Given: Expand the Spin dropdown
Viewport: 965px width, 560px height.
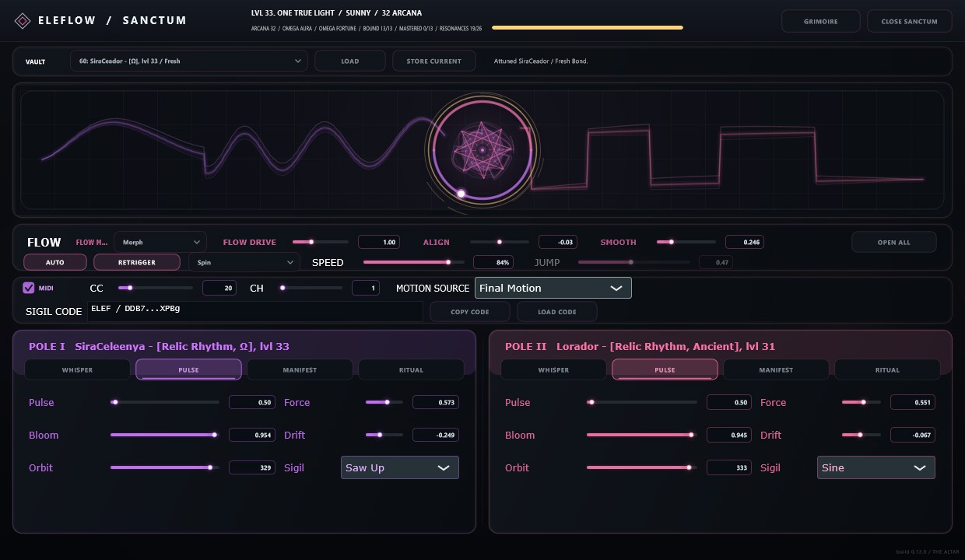Looking at the screenshot, I should tap(244, 262).
